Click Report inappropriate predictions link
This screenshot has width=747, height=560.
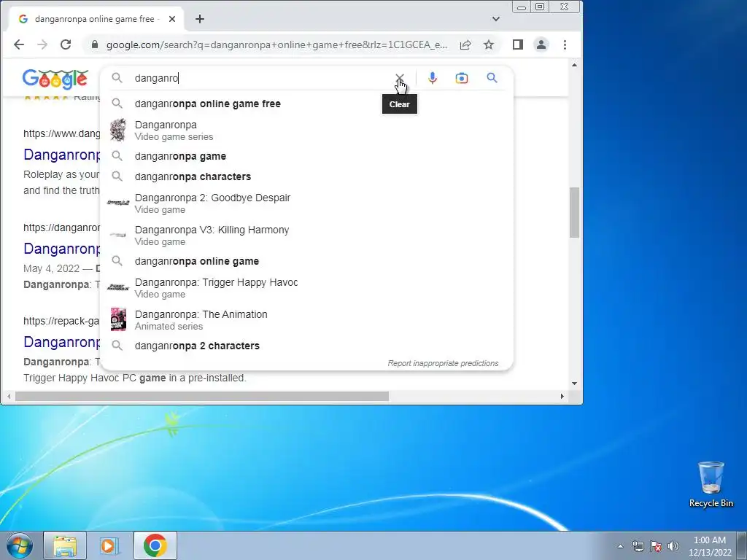coord(443,363)
